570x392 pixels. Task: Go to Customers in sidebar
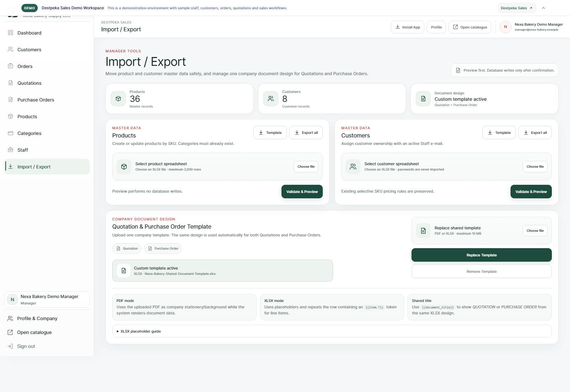click(47, 49)
